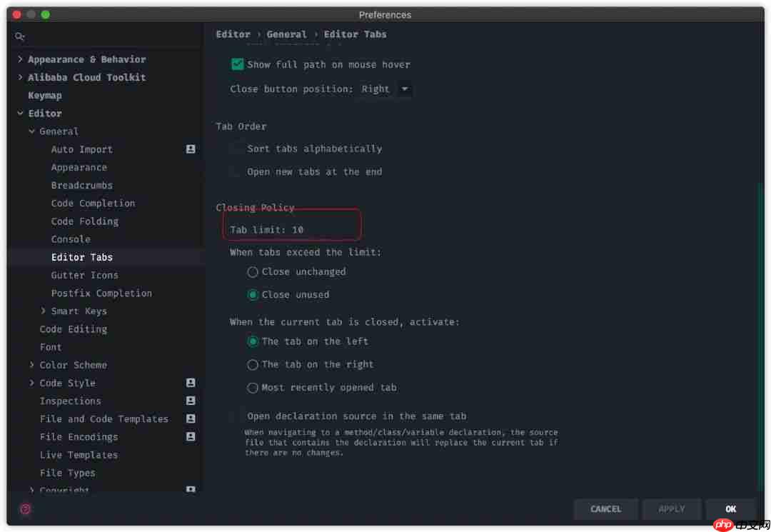Enable Open new tabs at the end
This screenshot has height=532, width=771.
point(236,171)
